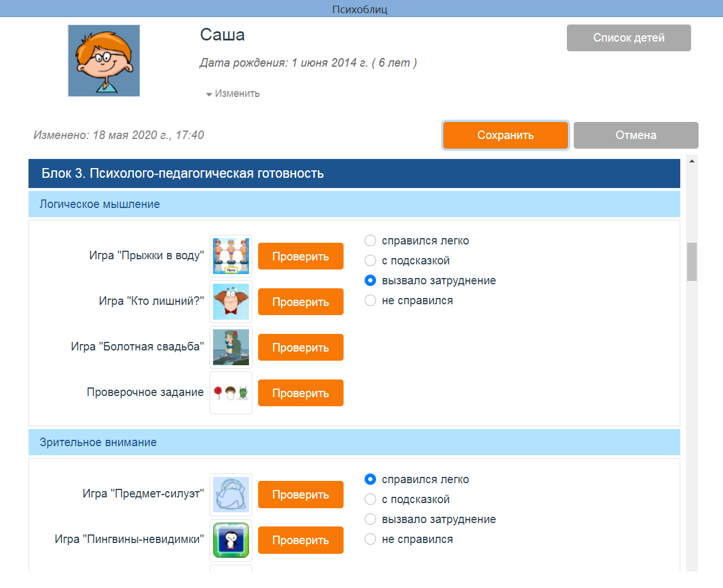Image resolution: width=723 pixels, height=588 pixels.
Task: Expand the "Изменить" dropdown under birth date
Action: click(233, 93)
